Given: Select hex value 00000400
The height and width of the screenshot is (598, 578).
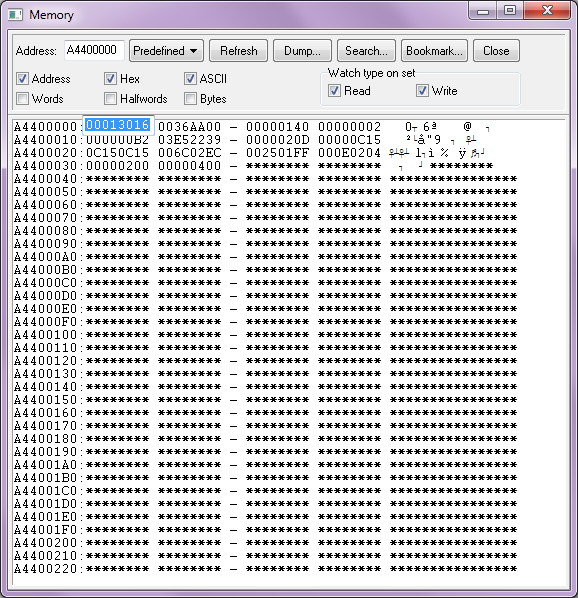Looking at the screenshot, I should tap(189, 166).
